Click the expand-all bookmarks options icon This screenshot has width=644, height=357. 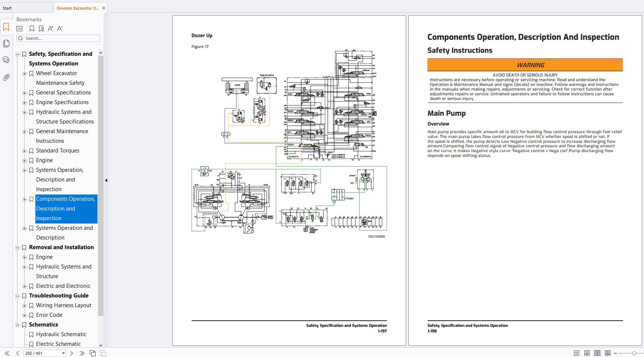[x=19, y=29]
